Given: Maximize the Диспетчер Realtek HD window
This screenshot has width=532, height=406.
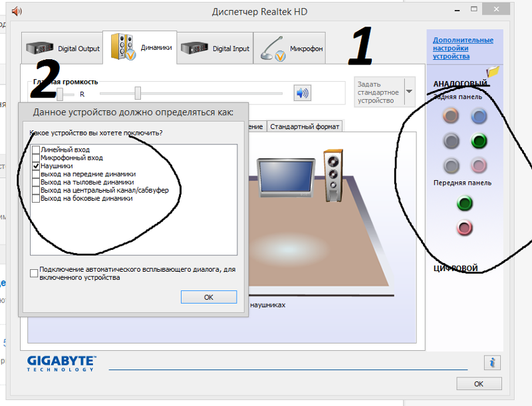Looking at the screenshot, I should pyautogui.click(x=474, y=9).
